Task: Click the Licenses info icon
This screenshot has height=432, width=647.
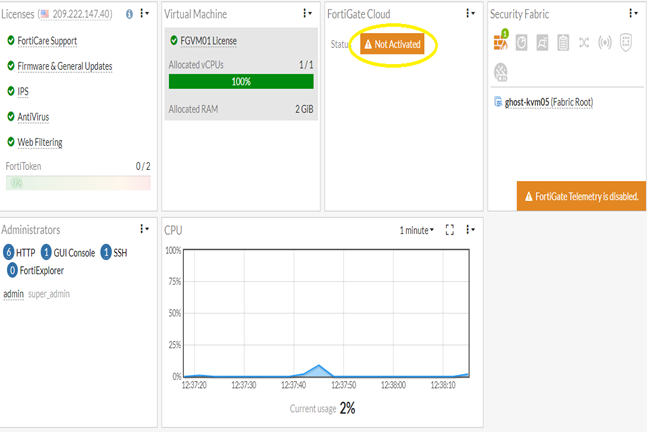Action: pyautogui.click(x=129, y=14)
